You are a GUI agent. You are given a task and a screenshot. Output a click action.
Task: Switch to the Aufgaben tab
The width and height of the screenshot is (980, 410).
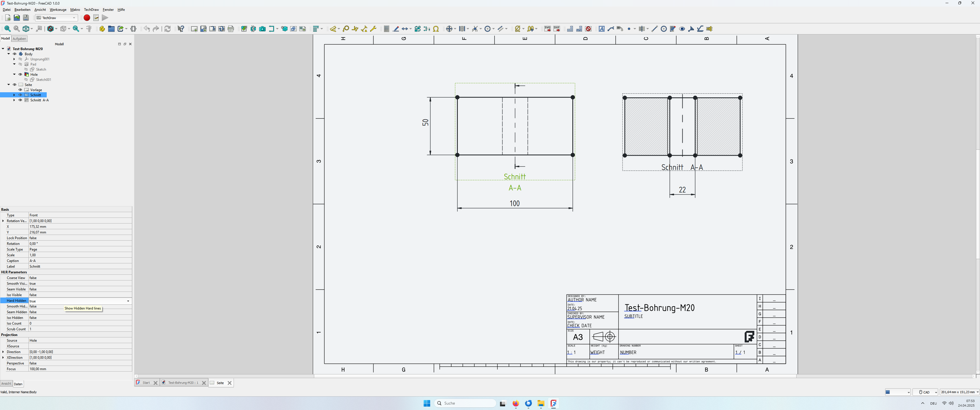(x=19, y=38)
